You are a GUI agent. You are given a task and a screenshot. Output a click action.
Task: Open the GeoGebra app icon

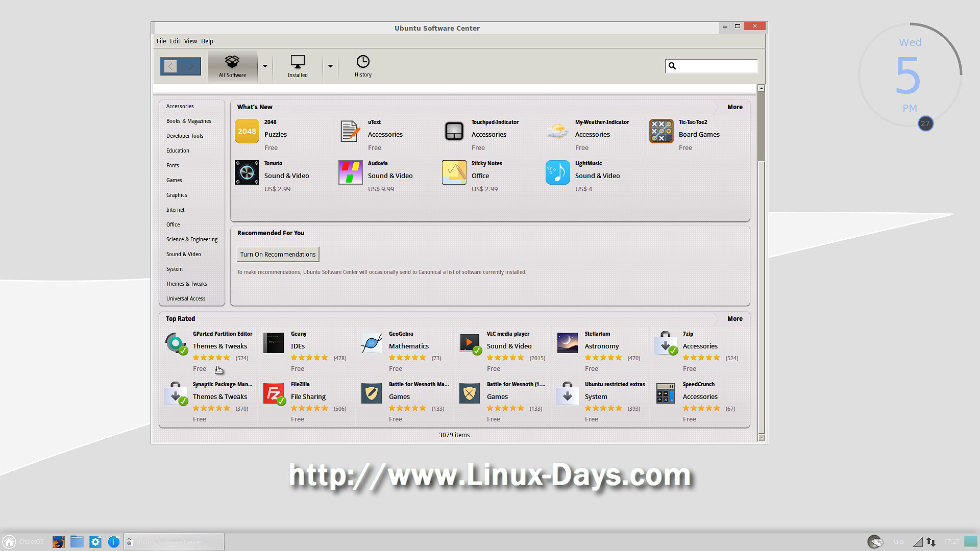372,343
